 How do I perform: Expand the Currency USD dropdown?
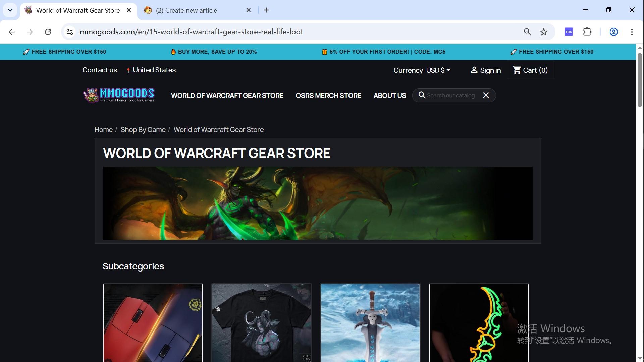[x=422, y=70]
